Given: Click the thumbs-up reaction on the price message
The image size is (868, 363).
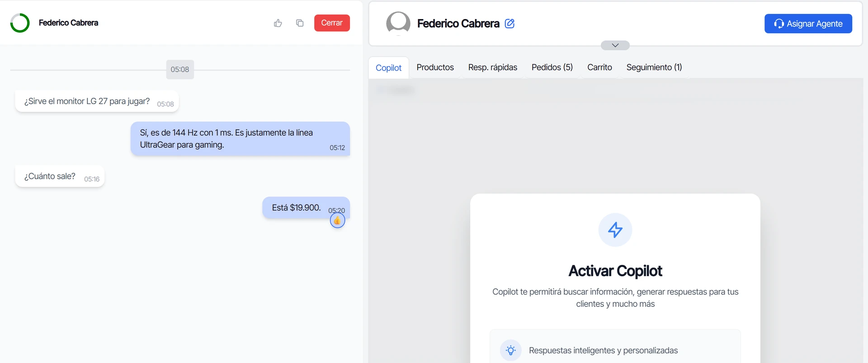Looking at the screenshot, I should coord(337,220).
